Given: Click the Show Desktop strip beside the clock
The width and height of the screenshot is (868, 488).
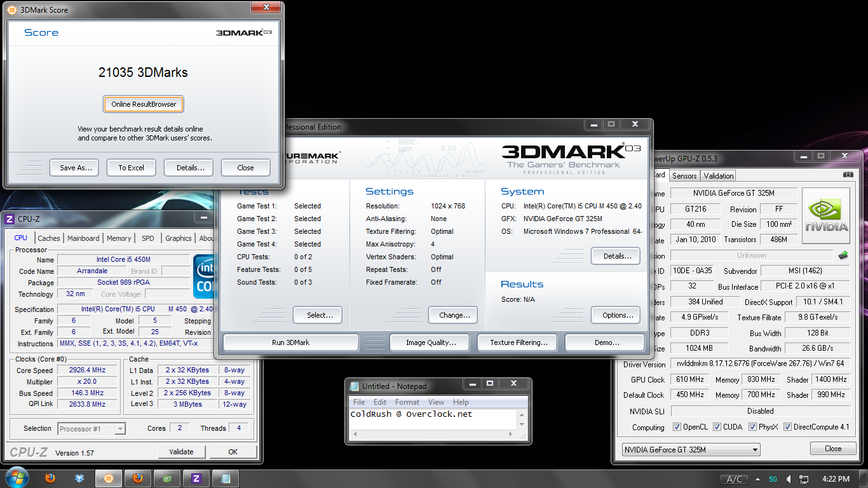Looking at the screenshot, I should (863, 478).
